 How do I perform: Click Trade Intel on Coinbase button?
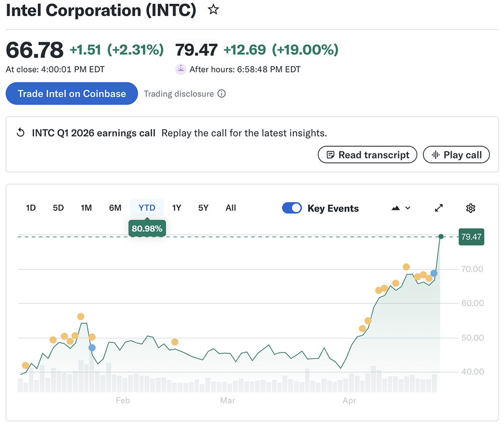click(72, 94)
